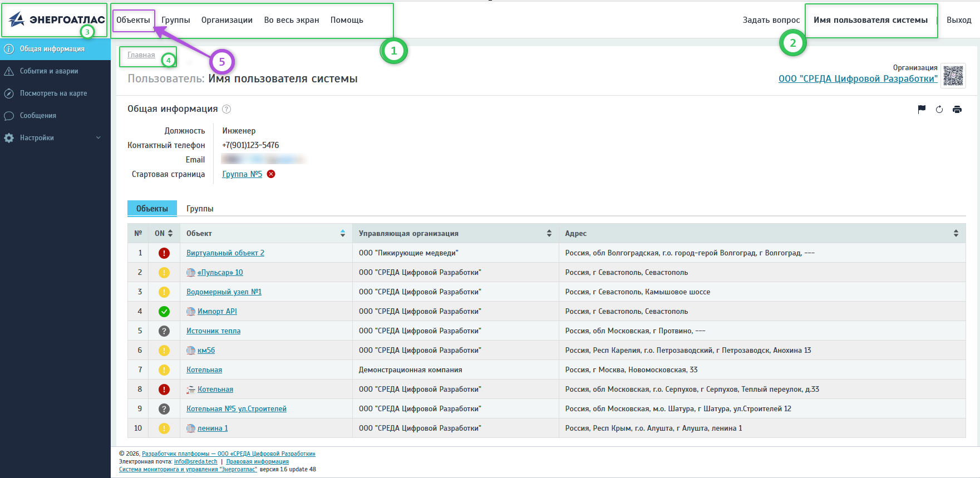The image size is (980, 478).
Task: Open Посмотреть на карте in sidebar
Action: click(x=55, y=93)
